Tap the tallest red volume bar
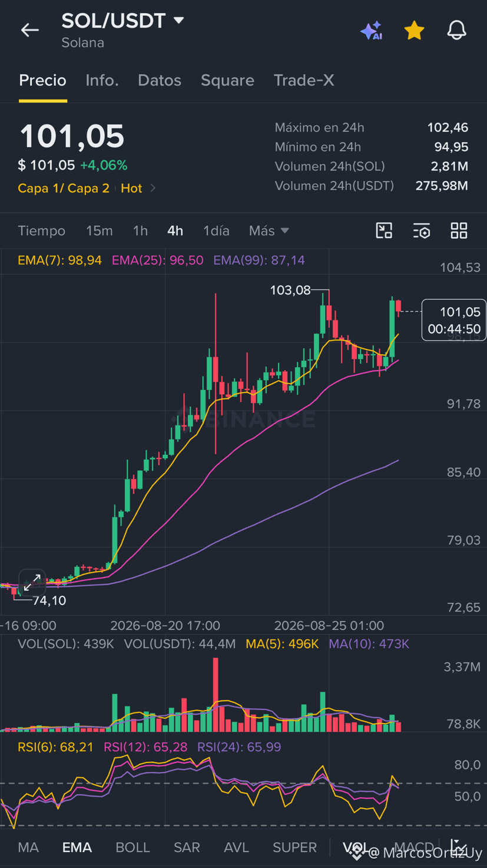 (216, 695)
